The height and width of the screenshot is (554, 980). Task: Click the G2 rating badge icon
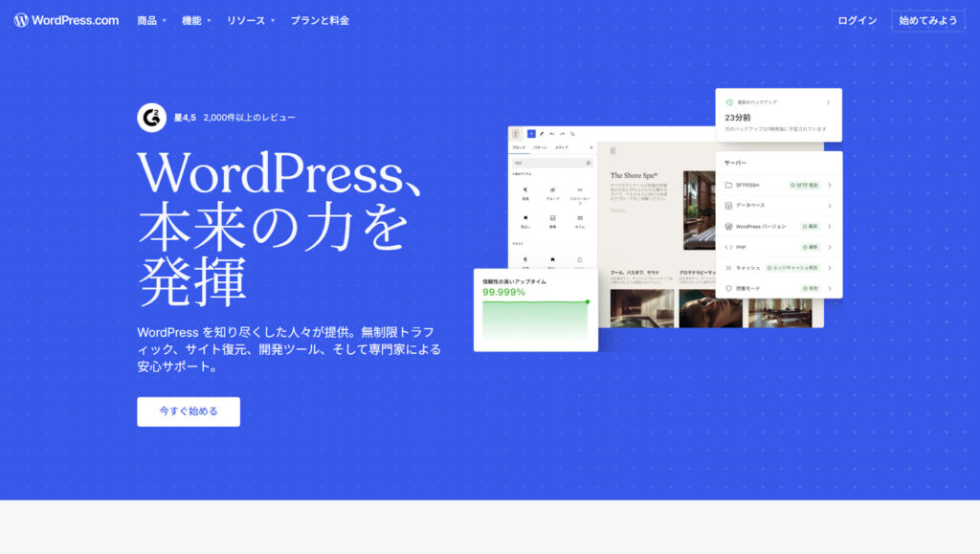click(151, 118)
